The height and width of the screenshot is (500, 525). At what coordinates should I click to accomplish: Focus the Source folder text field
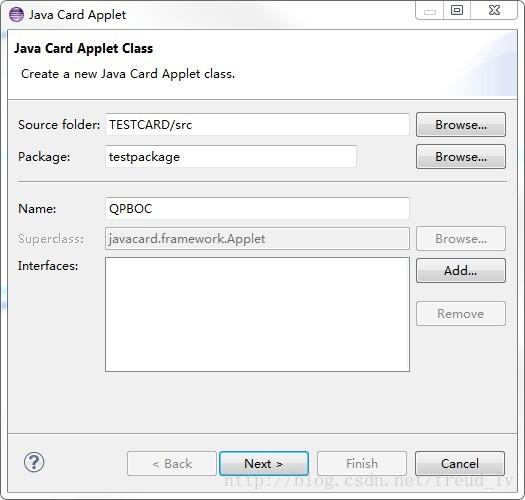coord(257,125)
